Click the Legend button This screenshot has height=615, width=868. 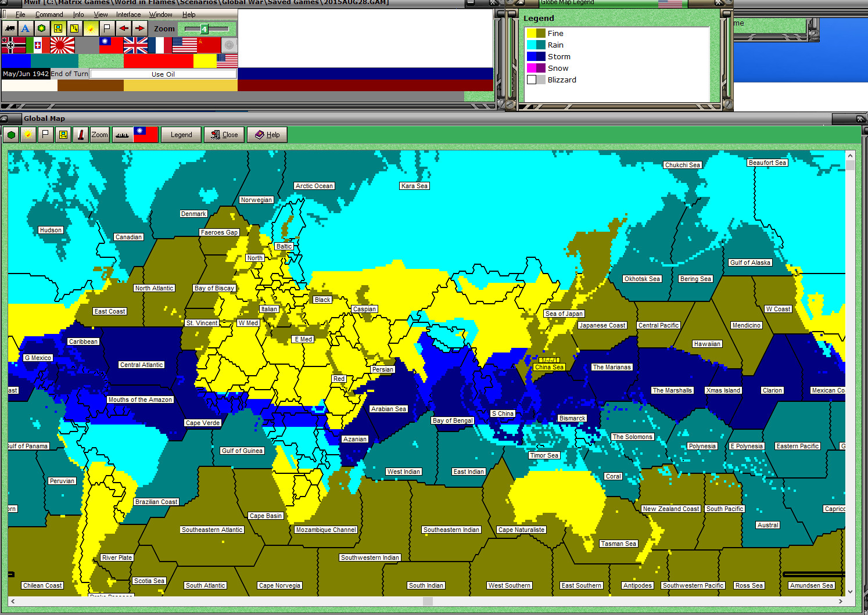[181, 135]
